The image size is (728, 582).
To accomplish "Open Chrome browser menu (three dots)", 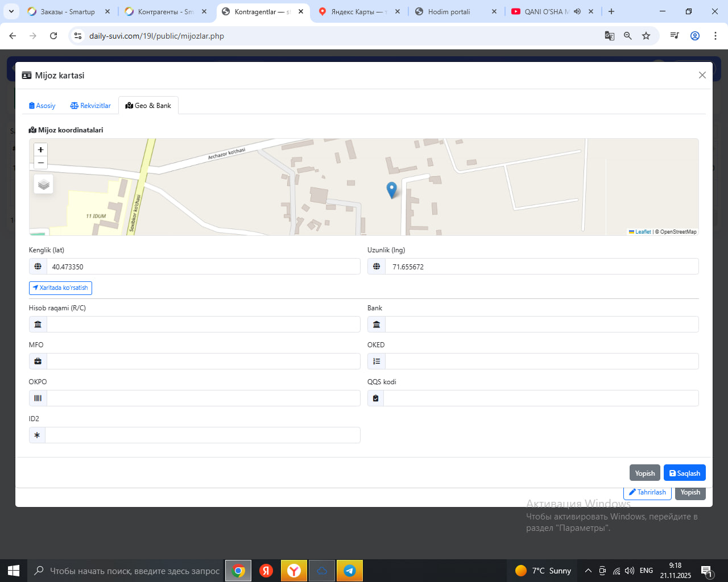I will point(715,36).
